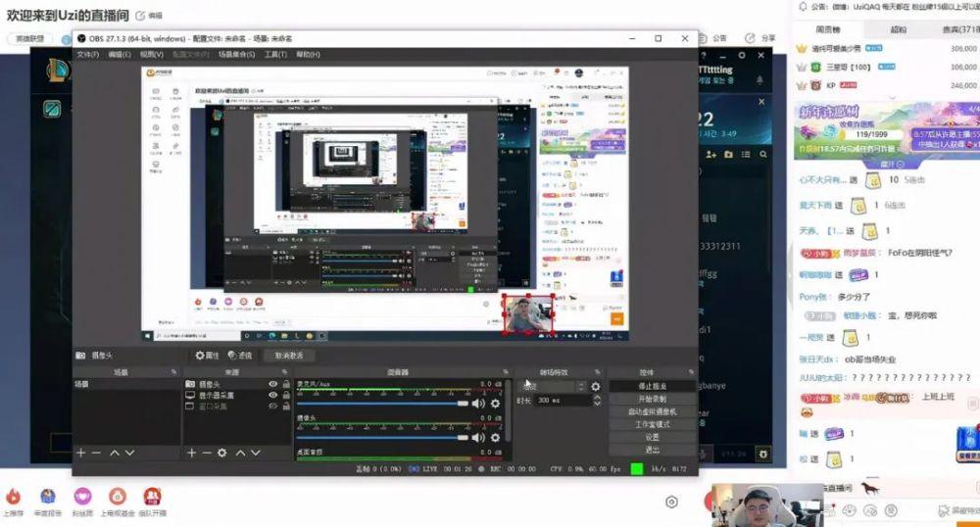Select the window capture source row
The height and width of the screenshot is (527, 980).
click(x=237, y=406)
